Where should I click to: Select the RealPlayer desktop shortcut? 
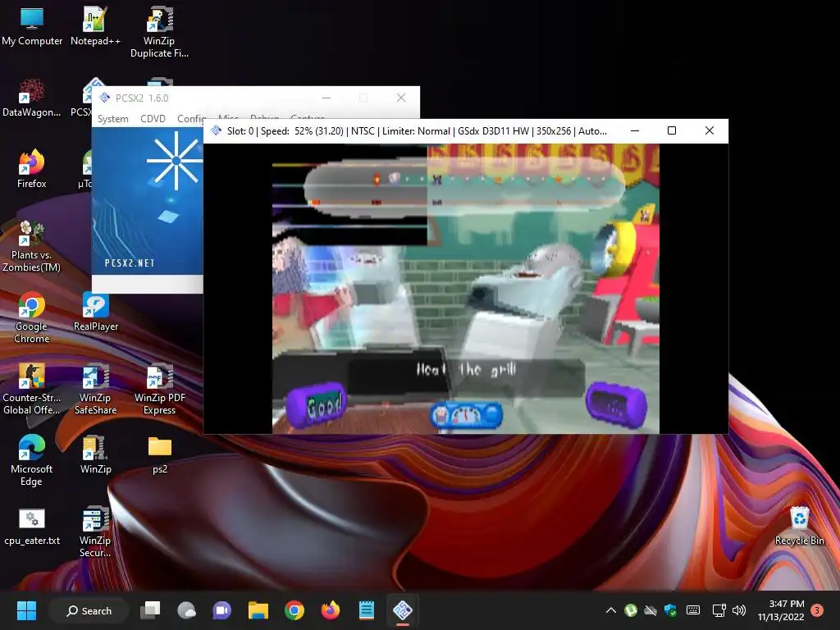coord(95,312)
